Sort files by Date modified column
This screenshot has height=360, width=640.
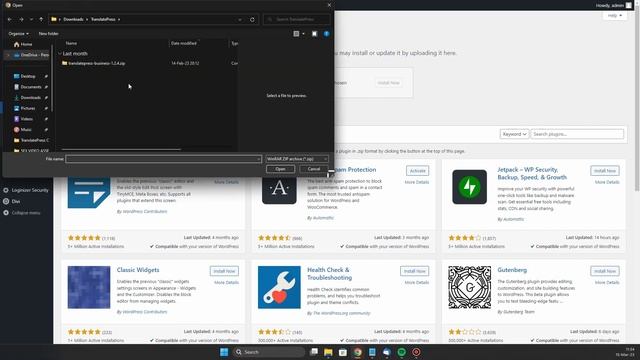(x=184, y=43)
